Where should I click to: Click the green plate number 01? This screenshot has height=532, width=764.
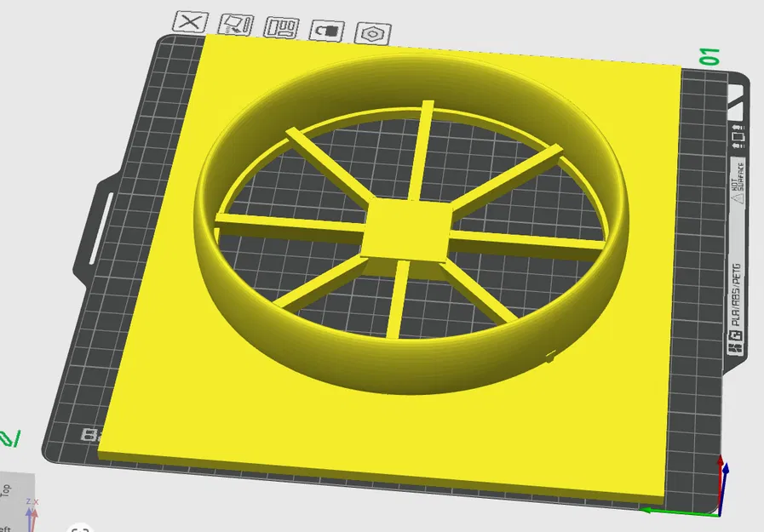(x=709, y=57)
